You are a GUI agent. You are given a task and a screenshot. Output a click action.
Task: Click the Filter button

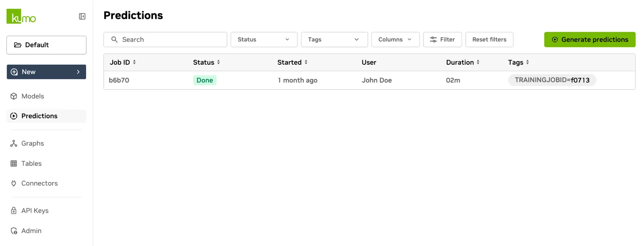(x=442, y=39)
